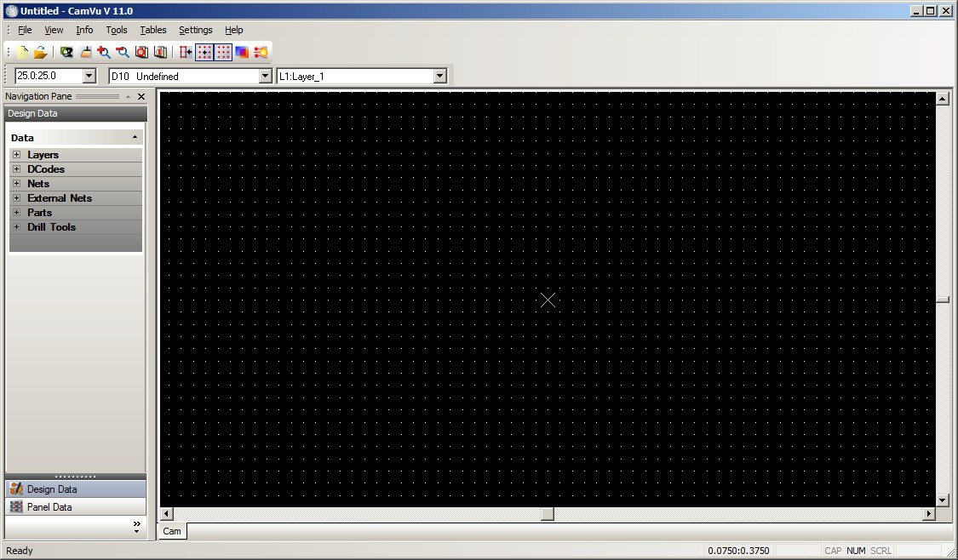The width and height of the screenshot is (958, 560).
Task: Click the DCodes label in tree
Action: click(x=46, y=169)
